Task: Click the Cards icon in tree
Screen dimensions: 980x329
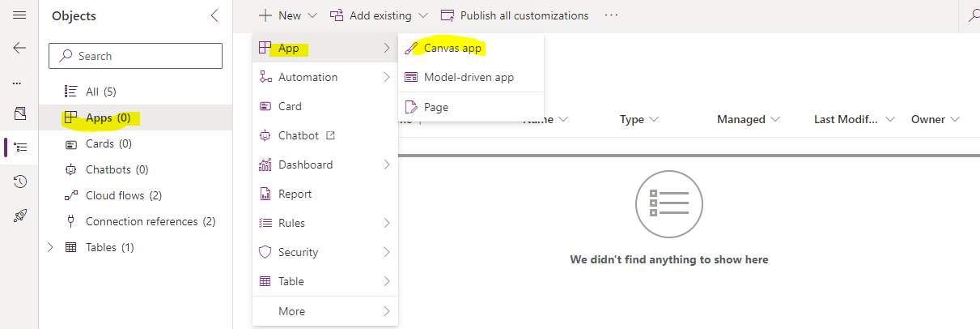Action: (x=70, y=143)
